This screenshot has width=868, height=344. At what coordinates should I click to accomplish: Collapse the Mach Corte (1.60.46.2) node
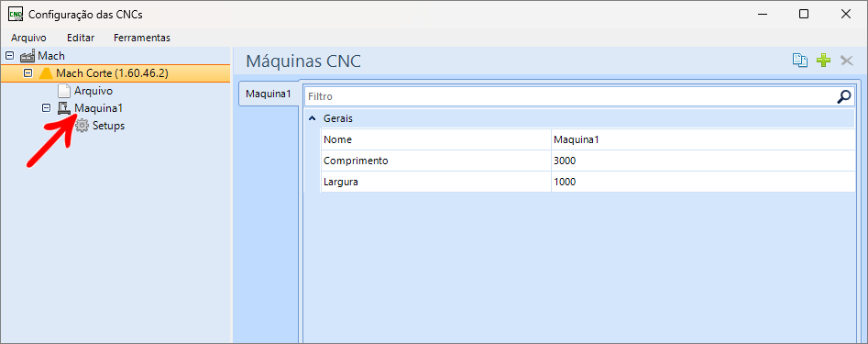(x=28, y=73)
